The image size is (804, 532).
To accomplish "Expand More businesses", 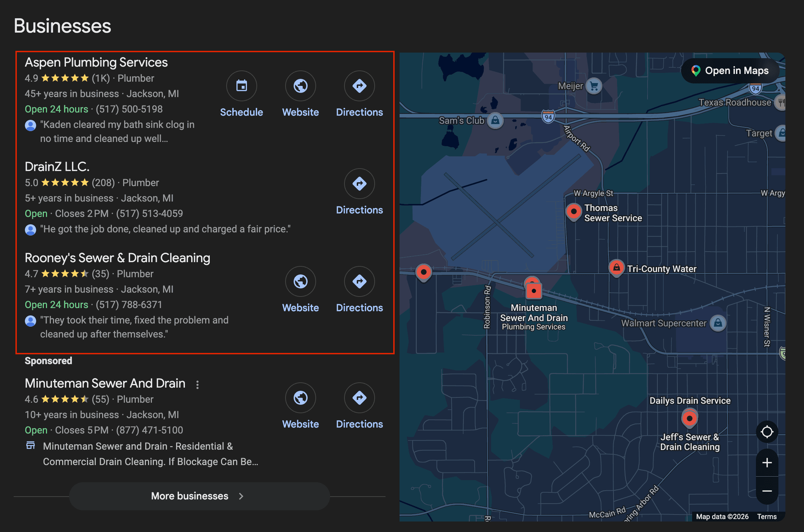I will (x=199, y=496).
